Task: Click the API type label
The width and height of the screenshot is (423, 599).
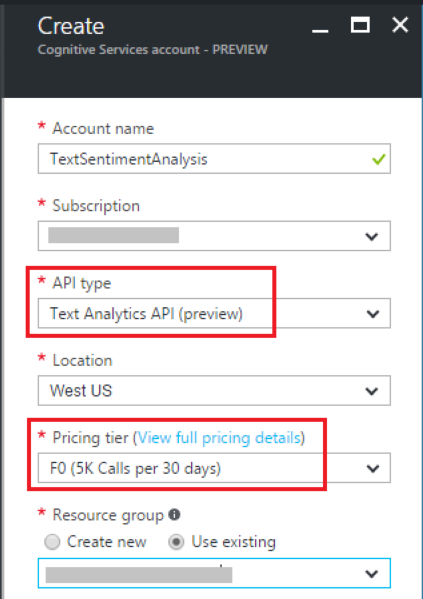Action: tap(82, 283)
